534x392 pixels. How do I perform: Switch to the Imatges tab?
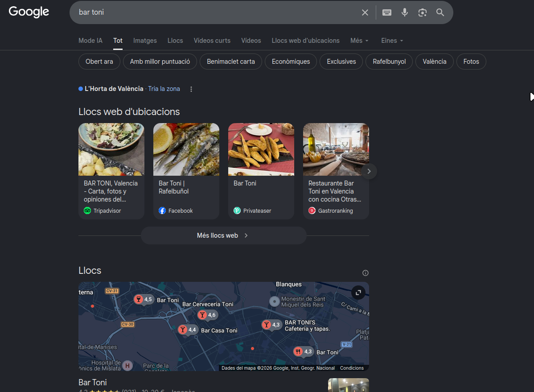coord(145,41)
